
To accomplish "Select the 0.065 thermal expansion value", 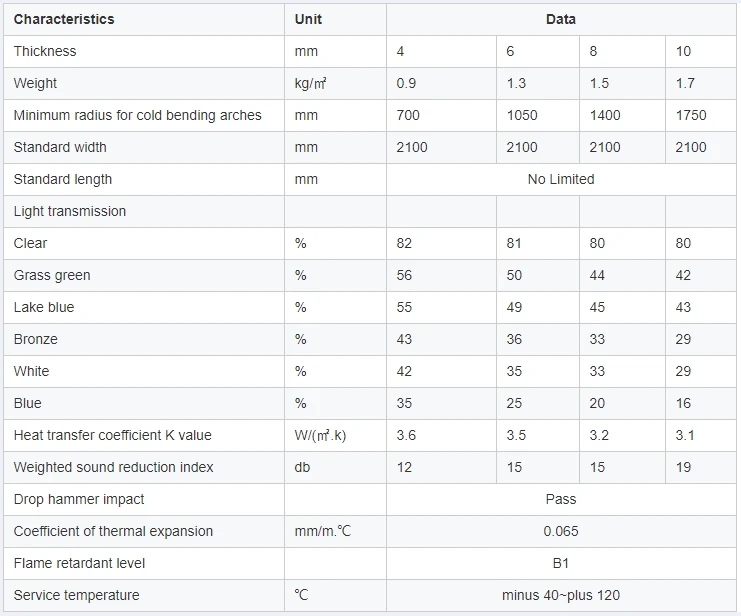I will (561, 531).
